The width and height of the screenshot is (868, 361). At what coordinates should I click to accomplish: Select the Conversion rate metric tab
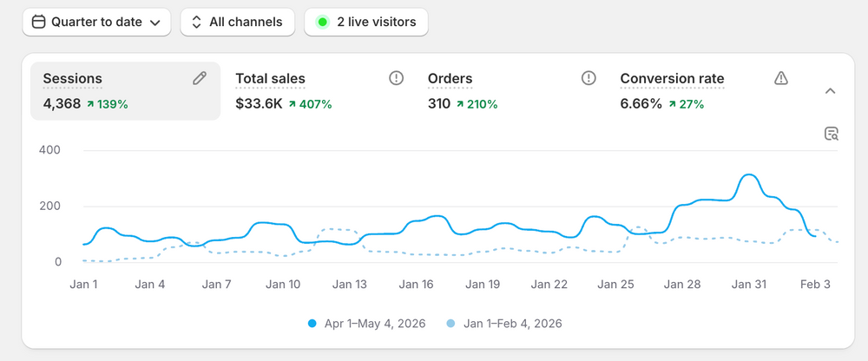[704, 91]
